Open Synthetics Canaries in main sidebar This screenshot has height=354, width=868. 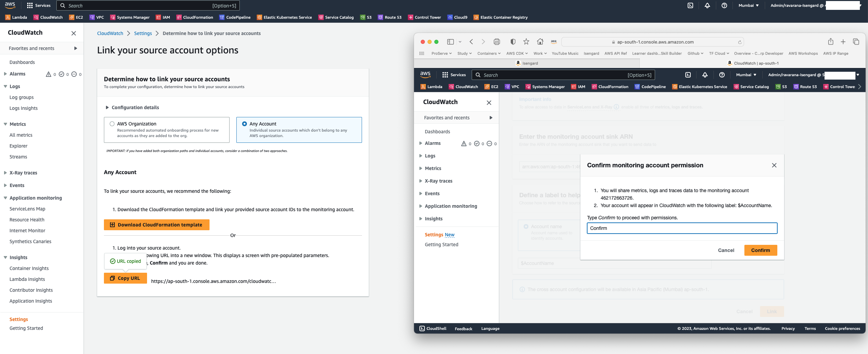click(x=31, y=241)
